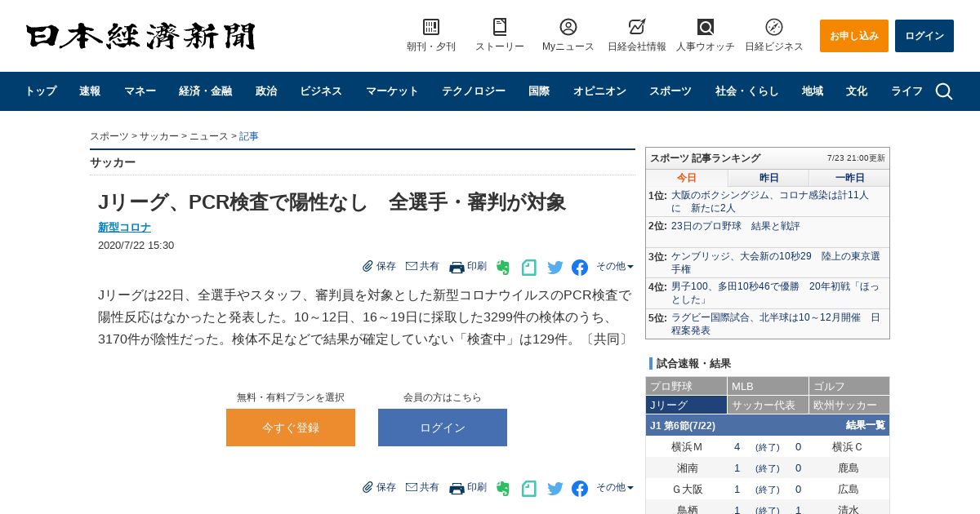Viewport: 980px width, 514px height.
Task: Open the 日経ビジネス compass icon
Action: tap(774, 27)
